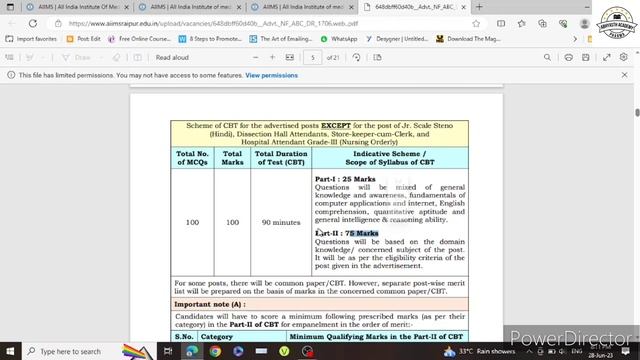Select the PDF Highlight tool
640x360 pixels.
[30, 58]
